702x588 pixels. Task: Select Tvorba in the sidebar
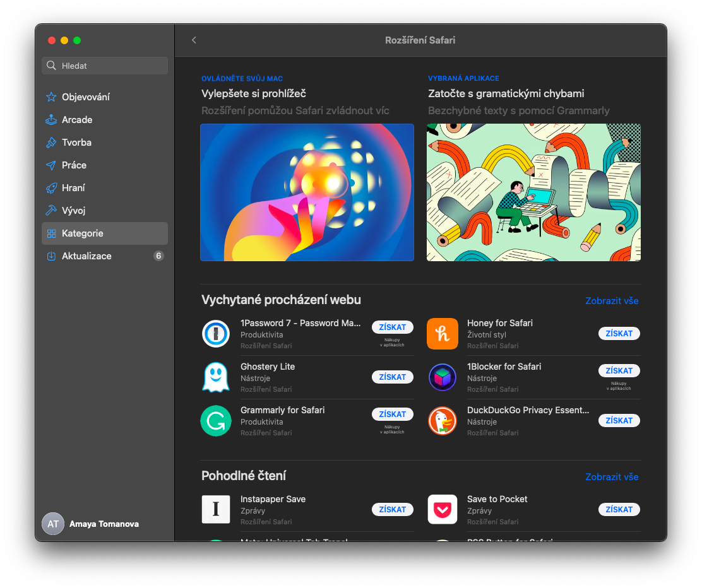[105, 143]
